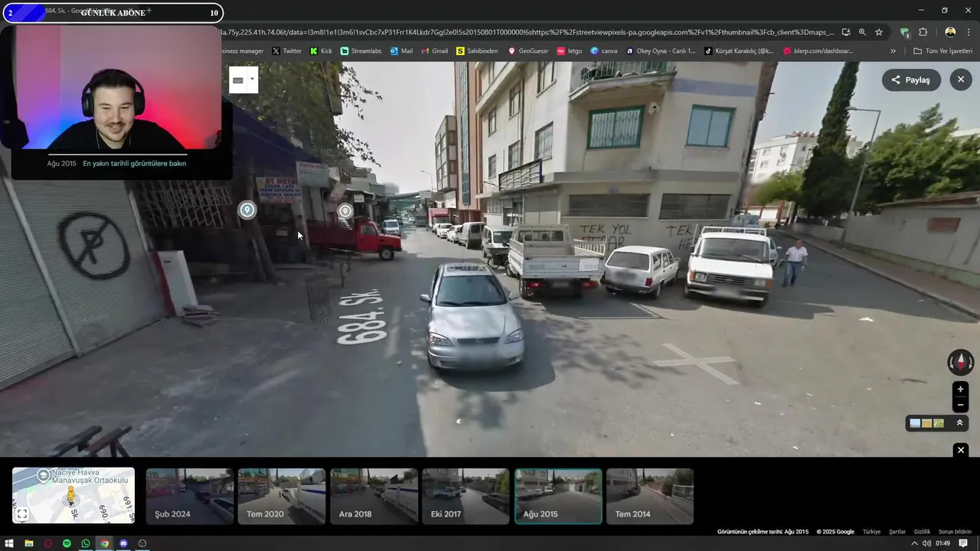Screen dimensions: 980x551
Task: Click the browser address bar URL
Action: tap(527, 32)
